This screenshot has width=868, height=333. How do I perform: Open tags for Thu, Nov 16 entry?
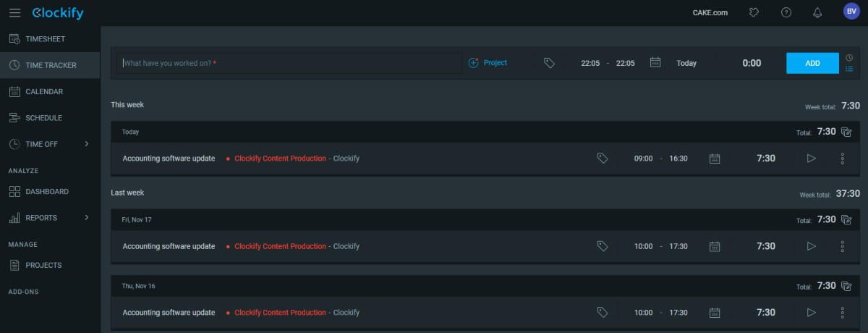click(602, 312)
